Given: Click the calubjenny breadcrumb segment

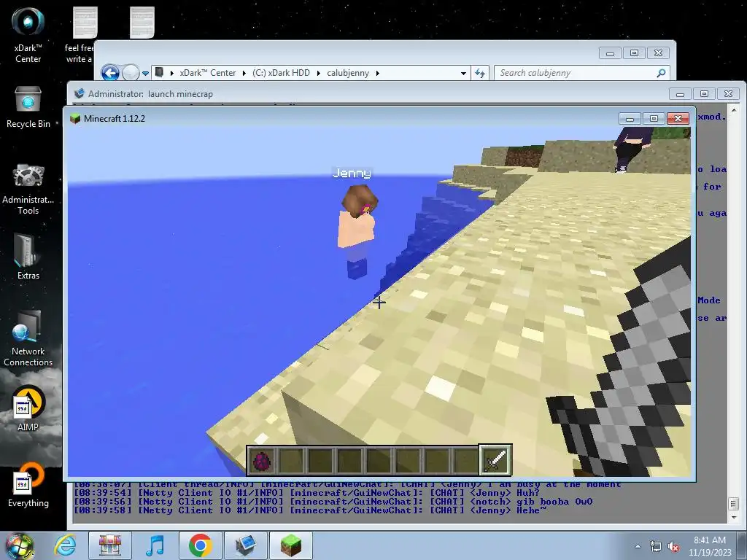Looking at the screenshot, I should (348, 73).
